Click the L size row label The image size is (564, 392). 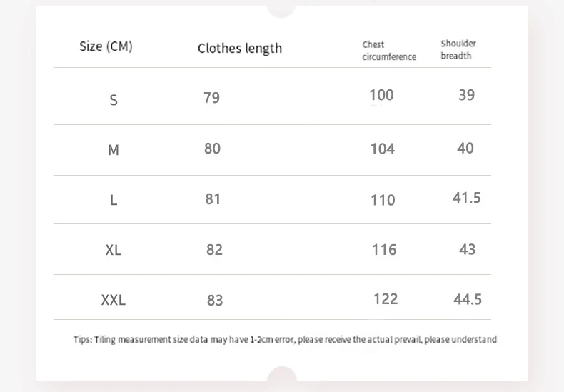click(x=114, y=201)
